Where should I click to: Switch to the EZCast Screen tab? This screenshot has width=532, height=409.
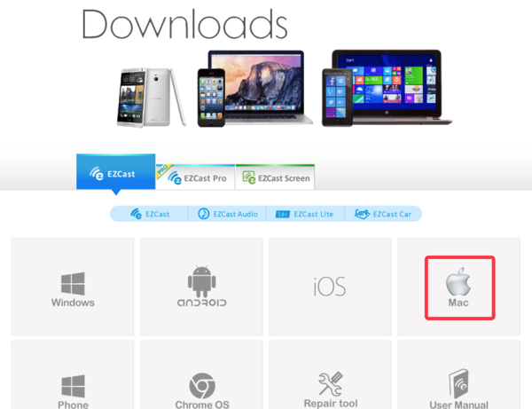click(x=275, y=177)
